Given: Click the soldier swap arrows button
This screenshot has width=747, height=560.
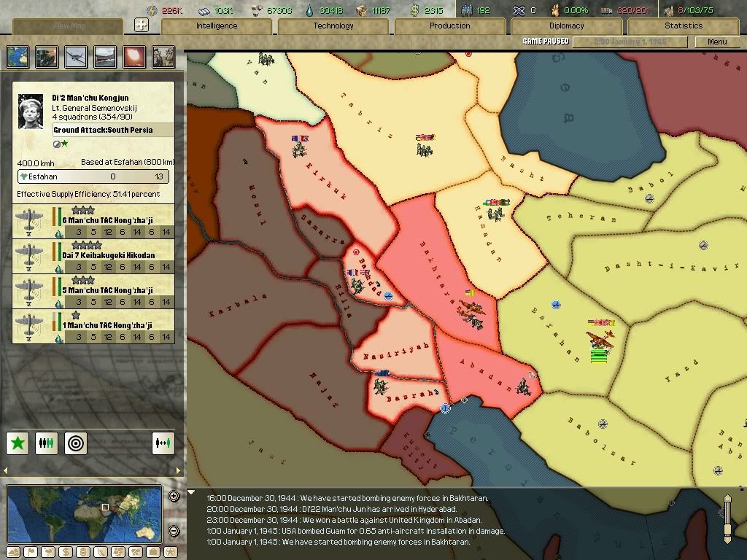Looking at the screenshot, I should pos(163,443).
